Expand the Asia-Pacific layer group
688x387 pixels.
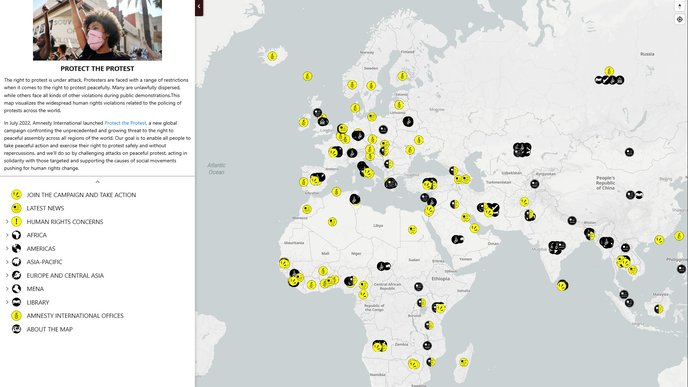(x=7, y=262)
